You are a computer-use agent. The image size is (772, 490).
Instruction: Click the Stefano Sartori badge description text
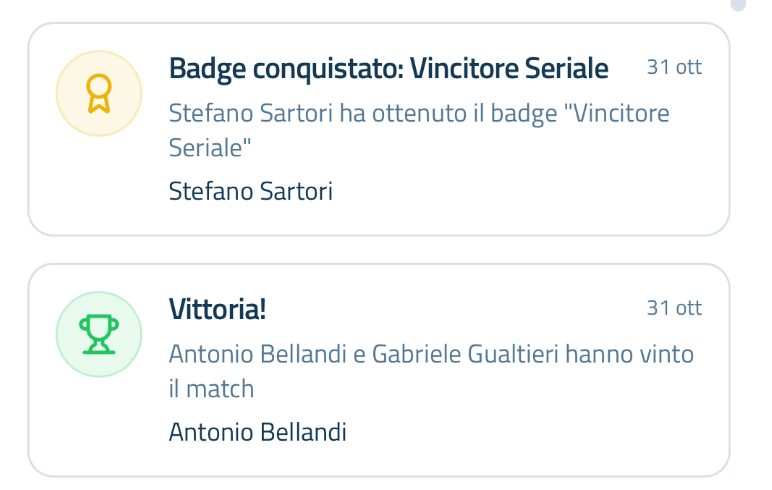pos(418,113)
